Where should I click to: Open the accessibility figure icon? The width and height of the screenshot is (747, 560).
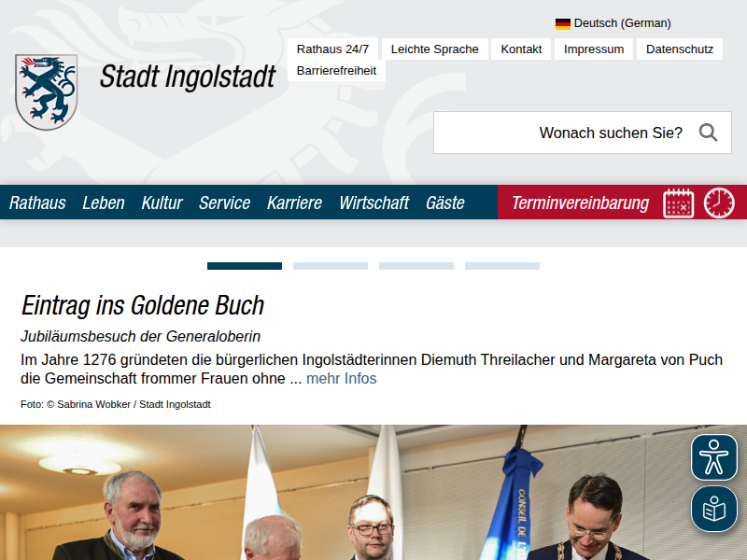[x=714, y=457]
